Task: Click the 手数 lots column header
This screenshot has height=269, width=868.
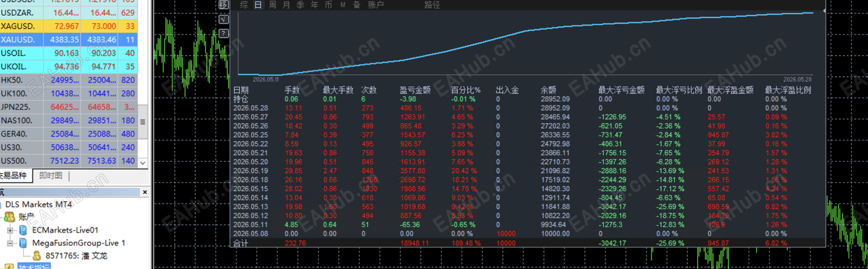Action: click(292, 90)
